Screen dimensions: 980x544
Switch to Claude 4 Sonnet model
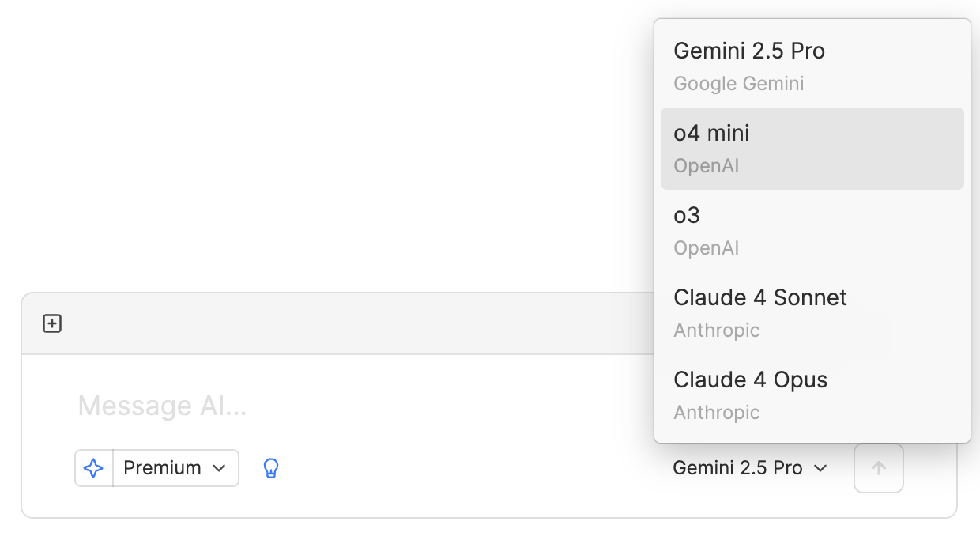pos(812,313)
